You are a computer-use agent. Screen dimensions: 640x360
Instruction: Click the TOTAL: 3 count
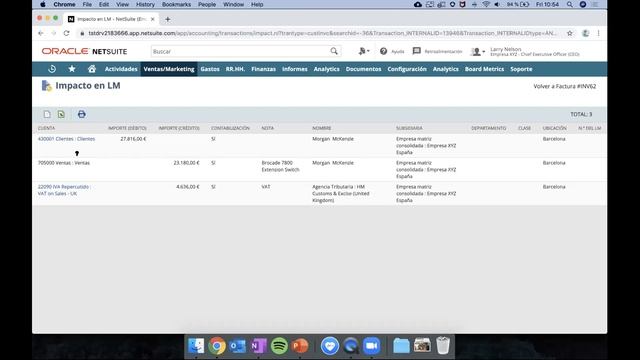581,114
